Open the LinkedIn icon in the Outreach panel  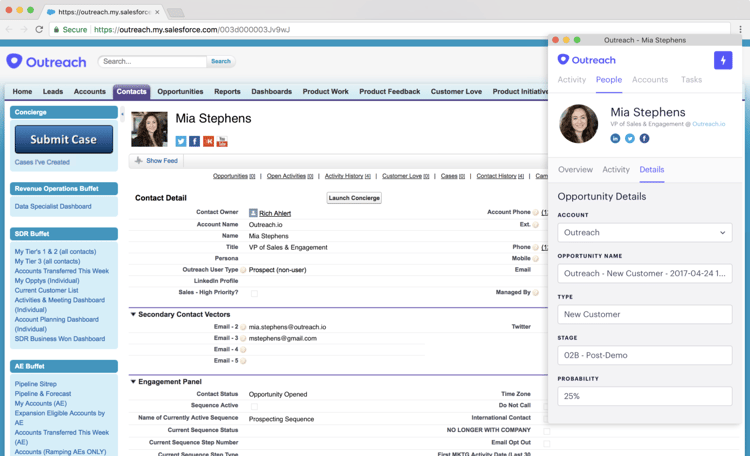click(615, 138)
